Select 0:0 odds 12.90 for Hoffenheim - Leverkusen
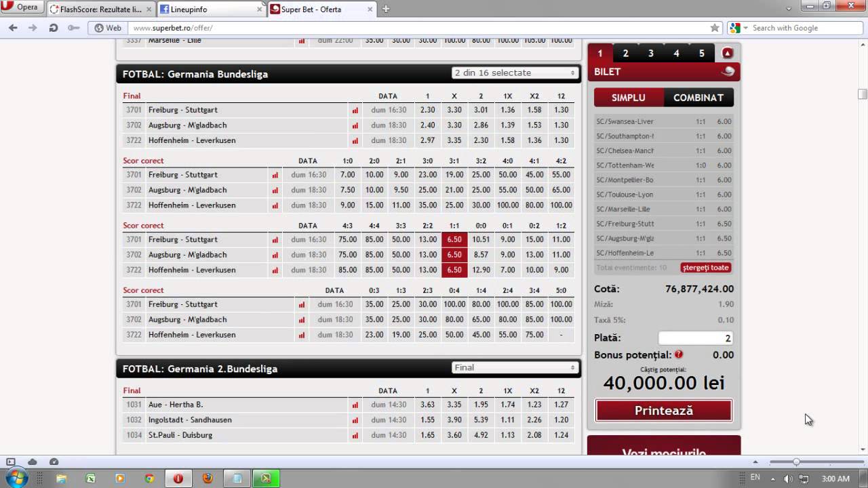Viewport: 868px width, 488px height. click(481, 270)
